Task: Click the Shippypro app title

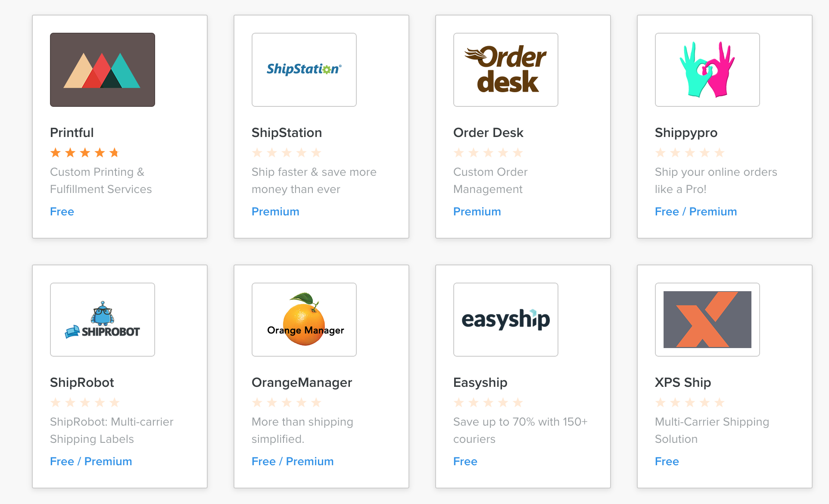Action: coord(686,133)
